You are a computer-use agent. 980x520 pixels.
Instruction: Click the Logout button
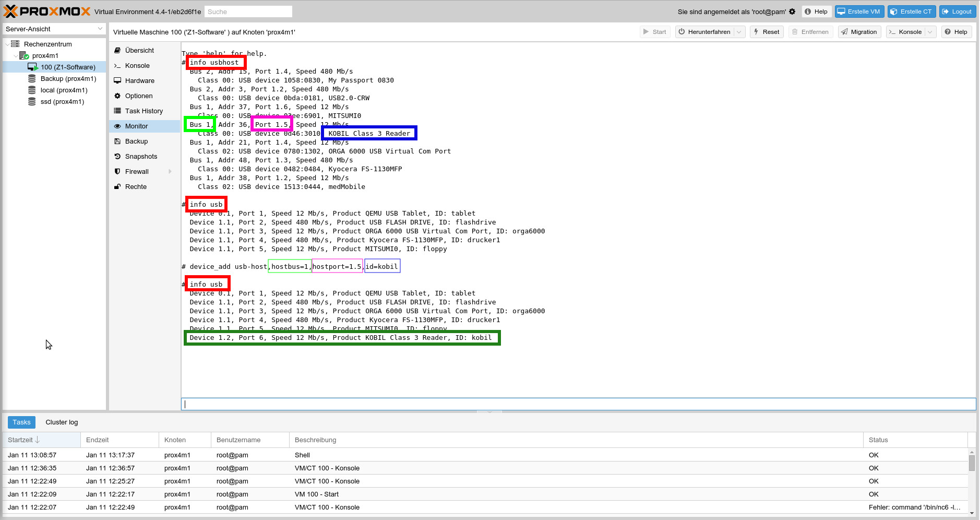click(957, 11)
